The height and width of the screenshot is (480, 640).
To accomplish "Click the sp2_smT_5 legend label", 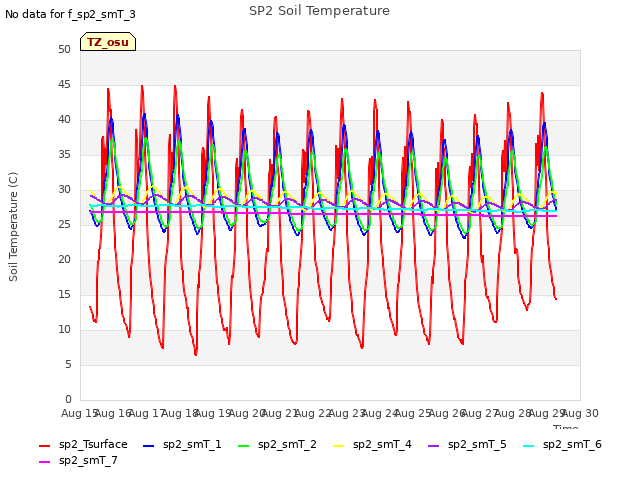I will click(x=477, y=444).
